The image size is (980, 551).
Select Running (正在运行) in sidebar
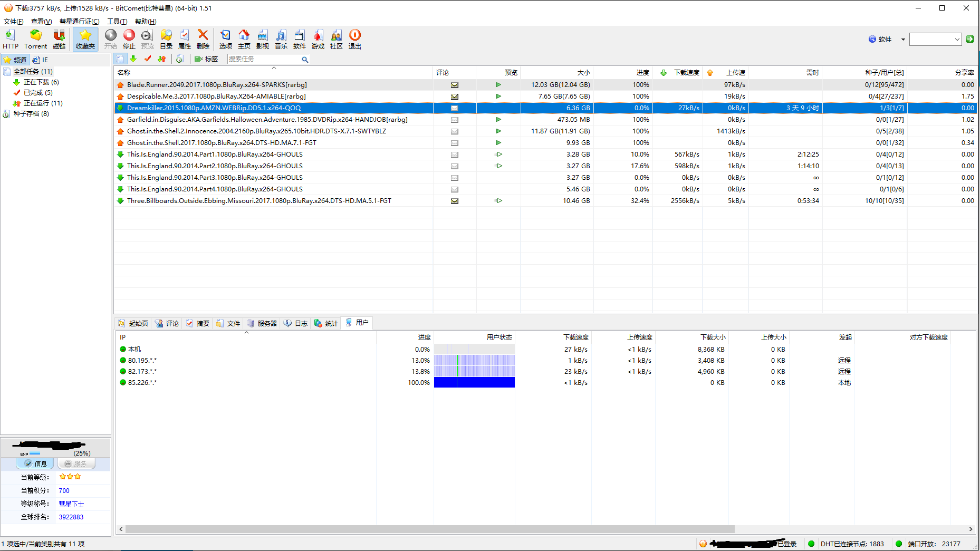[43, 103]
